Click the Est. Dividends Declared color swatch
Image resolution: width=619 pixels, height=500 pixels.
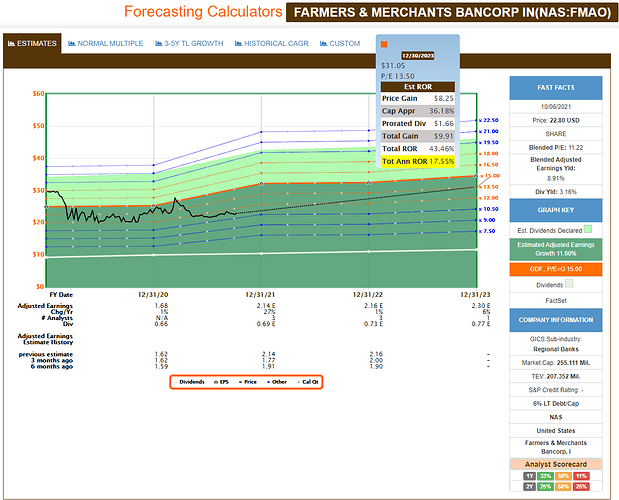click(x=588, y=229)
